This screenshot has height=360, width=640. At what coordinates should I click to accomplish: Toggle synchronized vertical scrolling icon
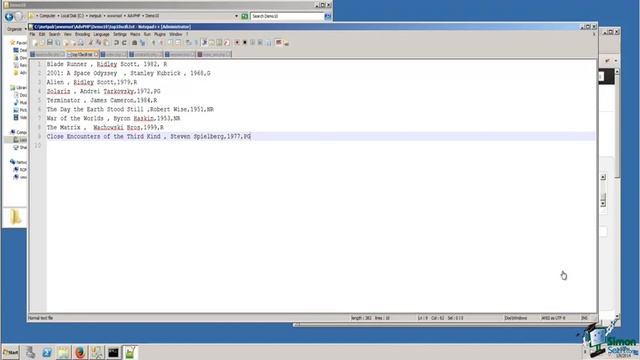tap(170, 42)
